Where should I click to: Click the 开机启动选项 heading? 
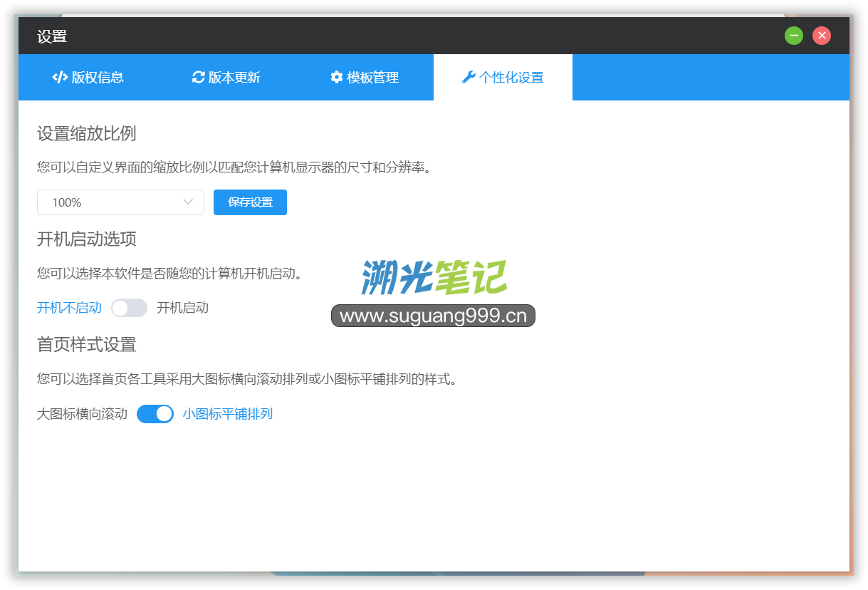[x=86, y=239]
